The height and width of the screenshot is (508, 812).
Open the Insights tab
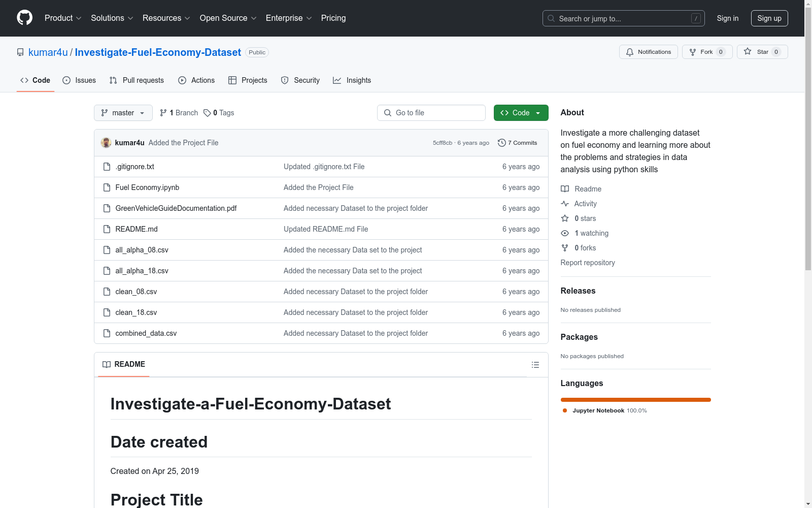(x=352, y=80)
